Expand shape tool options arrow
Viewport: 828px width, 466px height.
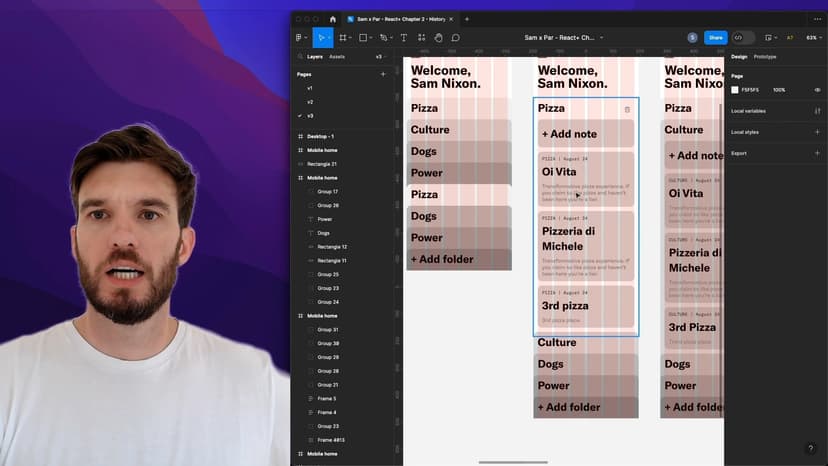(371, 38)
